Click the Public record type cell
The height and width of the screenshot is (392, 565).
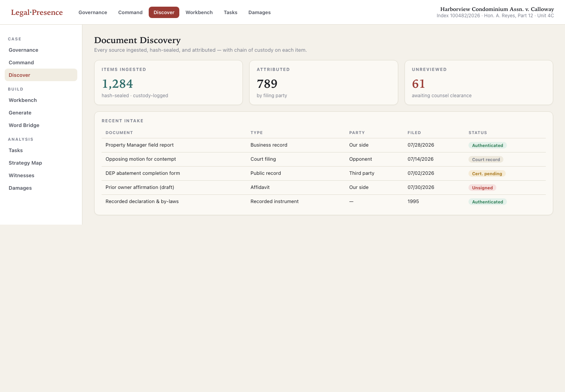pos(266,173)
